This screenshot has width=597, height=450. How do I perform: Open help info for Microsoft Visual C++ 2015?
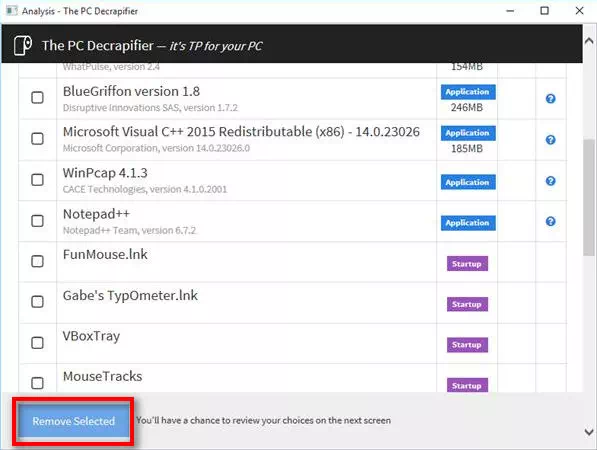click(550, 140)
